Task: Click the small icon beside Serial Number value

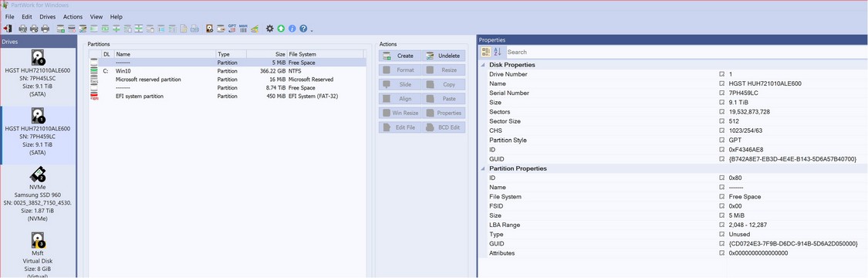Action: click(x=721, y=93)
